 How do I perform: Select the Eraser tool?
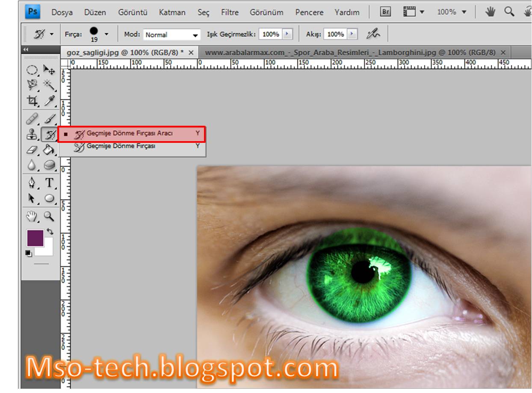(x=33, y=150)
